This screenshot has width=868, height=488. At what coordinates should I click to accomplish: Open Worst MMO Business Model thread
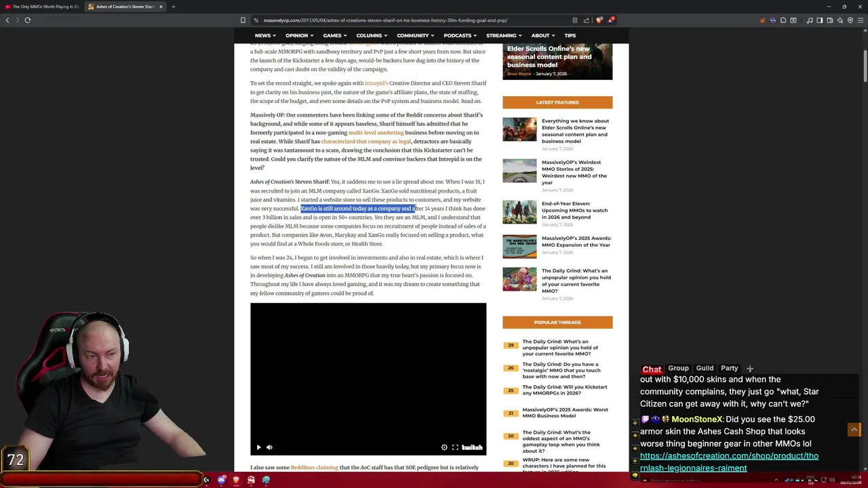(x=565, y=413)
